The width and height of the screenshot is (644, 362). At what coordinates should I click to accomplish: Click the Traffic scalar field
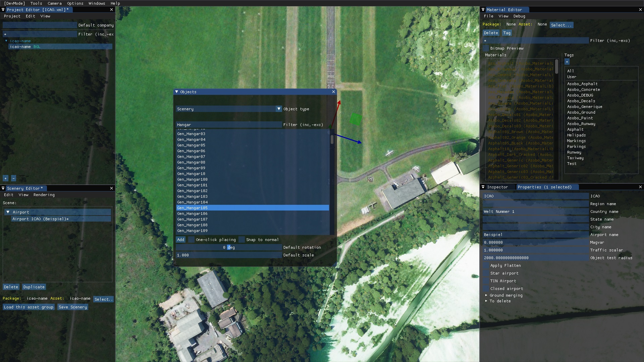click(x=536, y=250)
